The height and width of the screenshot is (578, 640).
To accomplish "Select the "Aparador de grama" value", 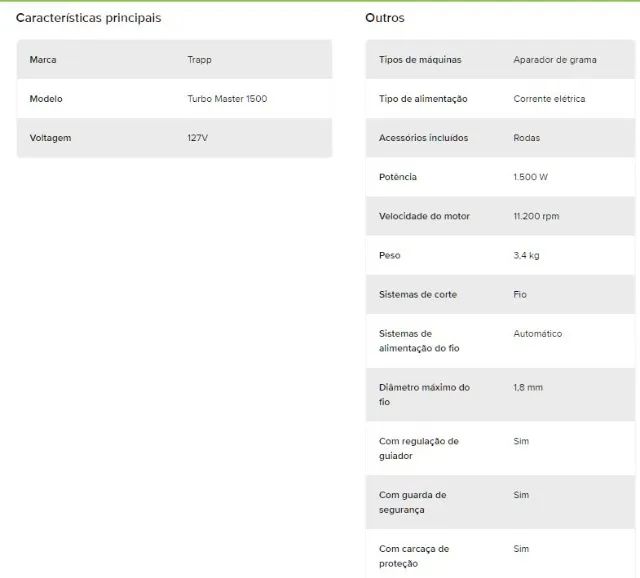I will click(555, 60).
